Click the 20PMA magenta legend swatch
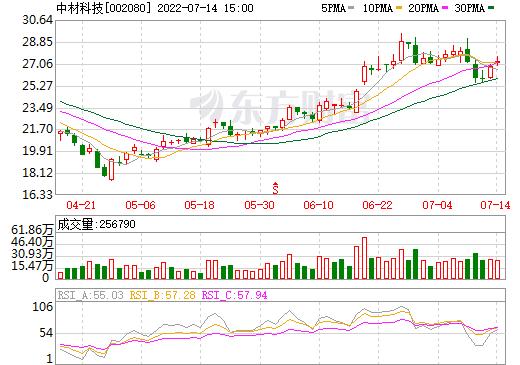The height and width of the screenshot is (365, 520). pyautogui.click(x=445, y=8)
